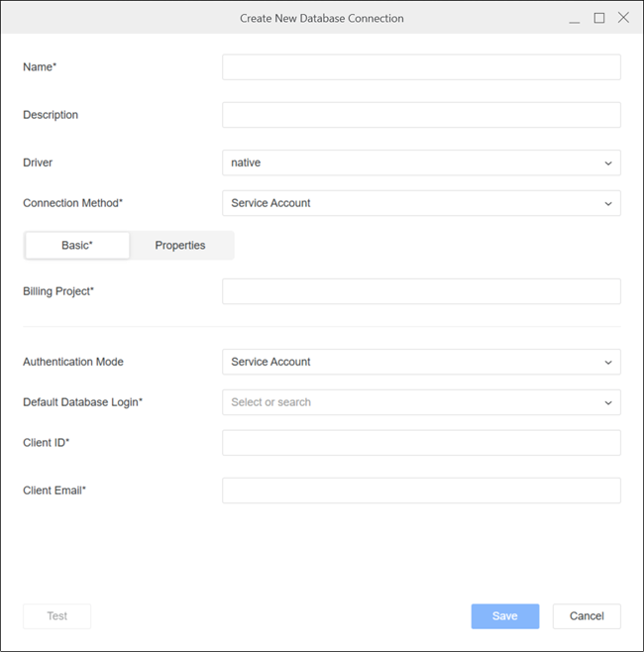This screenshot has height=652, width=644.
Task: Focus the Client Email text box
Action: (421, 490)
